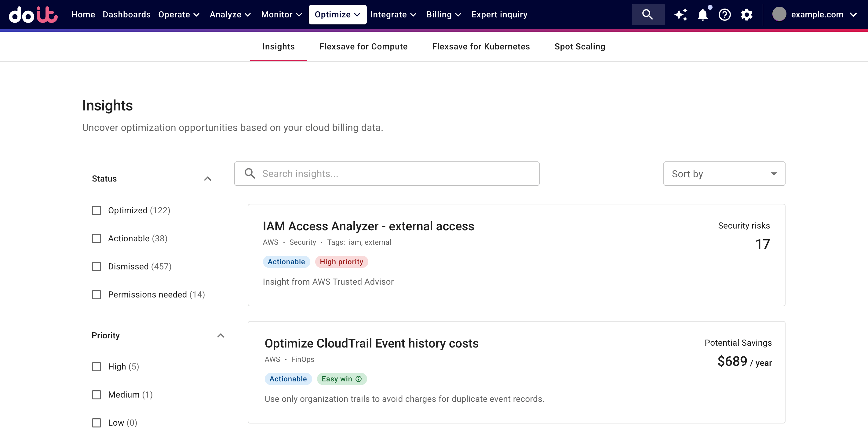Open the example.com account dropdown
868x436 pixels.
(x=815, y=14)
